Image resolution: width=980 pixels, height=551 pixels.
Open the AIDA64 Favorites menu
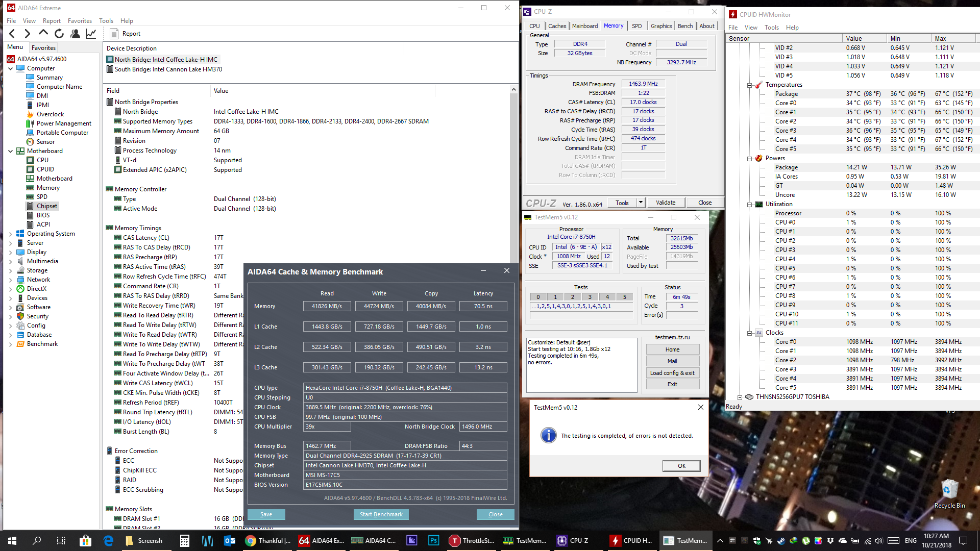[80, 21]
